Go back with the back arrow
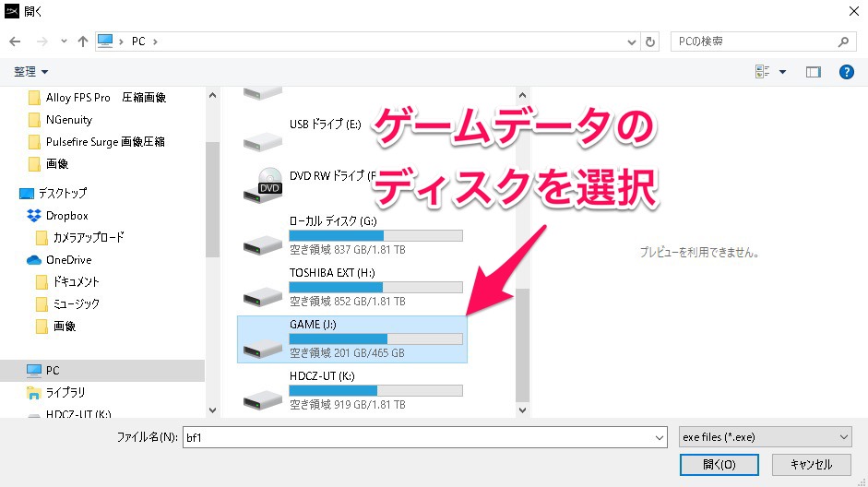The width and height of the screenshot is (868, 487). [15, 42]
